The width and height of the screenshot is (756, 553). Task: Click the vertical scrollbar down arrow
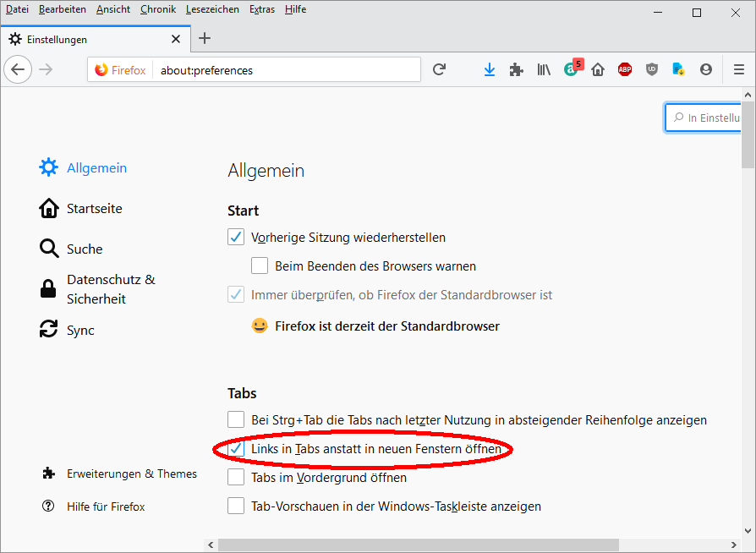tap(748, 531)
